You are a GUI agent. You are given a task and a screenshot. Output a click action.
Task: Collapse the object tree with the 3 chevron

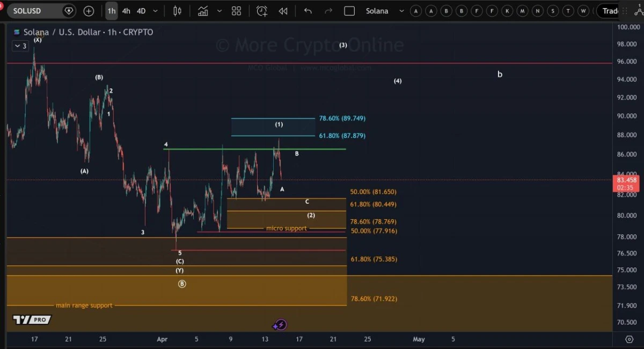pos(20,46)
